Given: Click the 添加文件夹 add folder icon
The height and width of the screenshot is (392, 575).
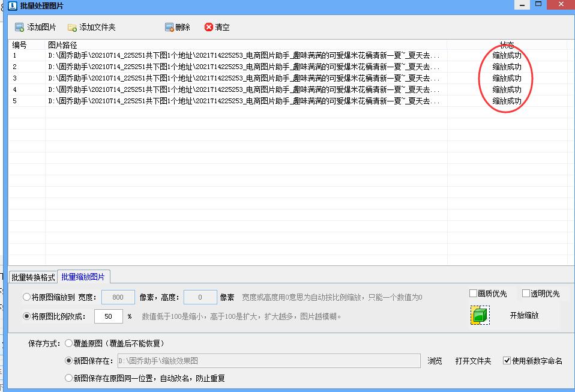Looking at the screenshot, I should pos(71,26).
